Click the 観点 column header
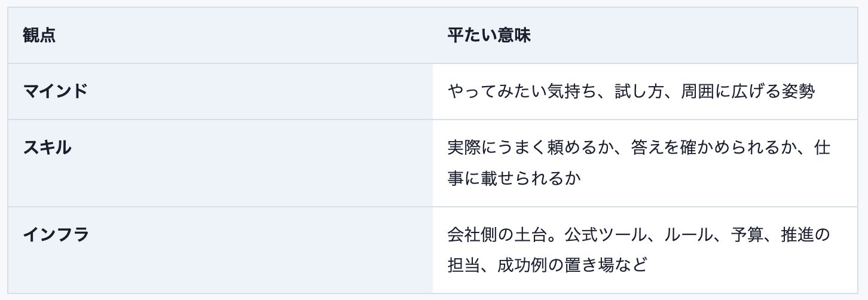The width and height of the screenshot is (868, 300). [x=39, y=35]
